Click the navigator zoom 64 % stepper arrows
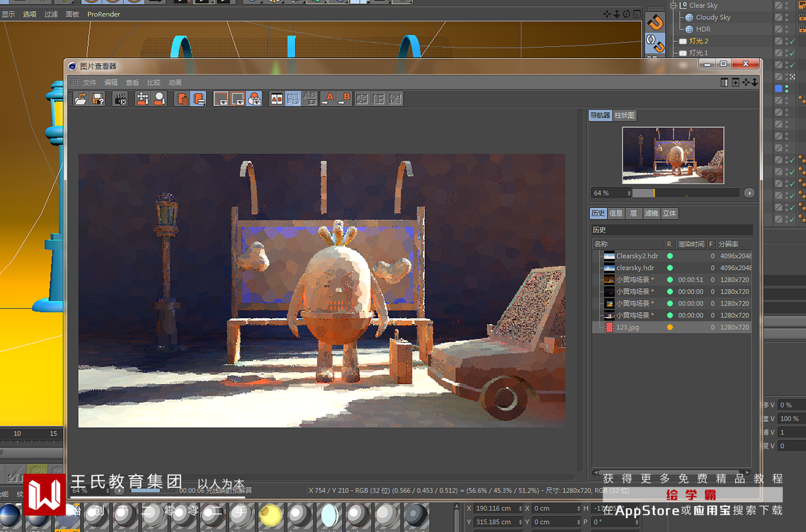The image size is (806, 532). click(628, 193)
